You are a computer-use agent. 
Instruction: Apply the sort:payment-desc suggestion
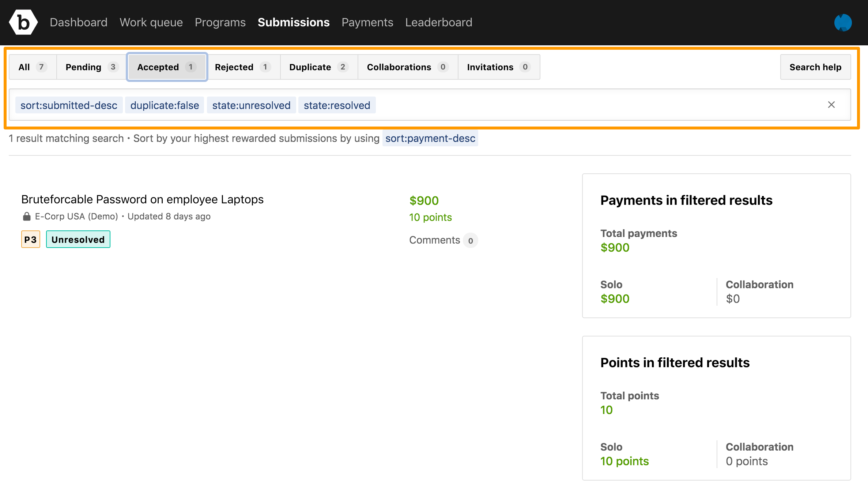coord(430,138)
